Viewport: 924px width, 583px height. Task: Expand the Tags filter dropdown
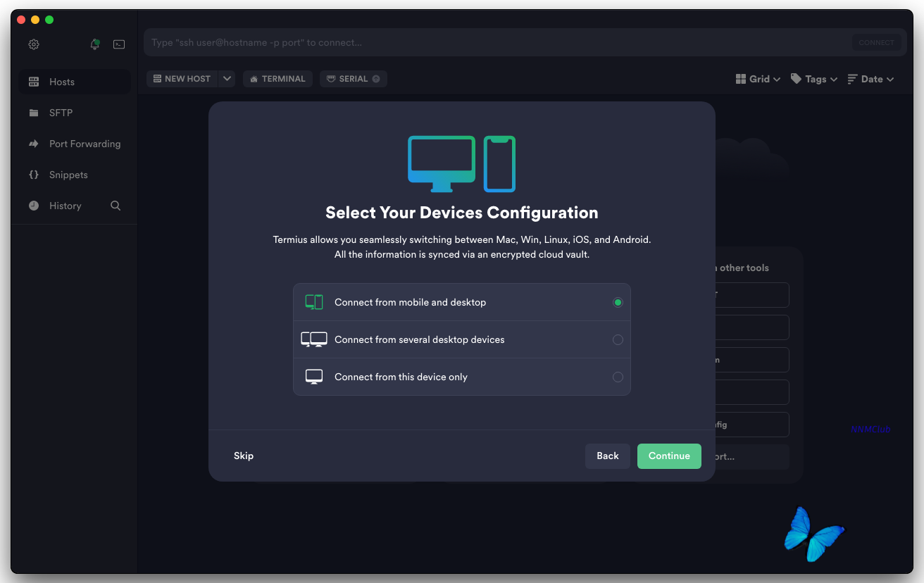814,79
